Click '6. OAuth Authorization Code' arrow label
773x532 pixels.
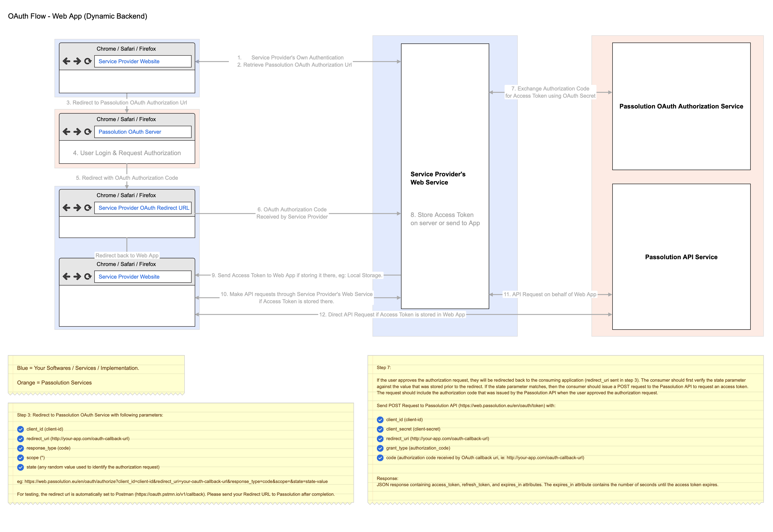292,213
